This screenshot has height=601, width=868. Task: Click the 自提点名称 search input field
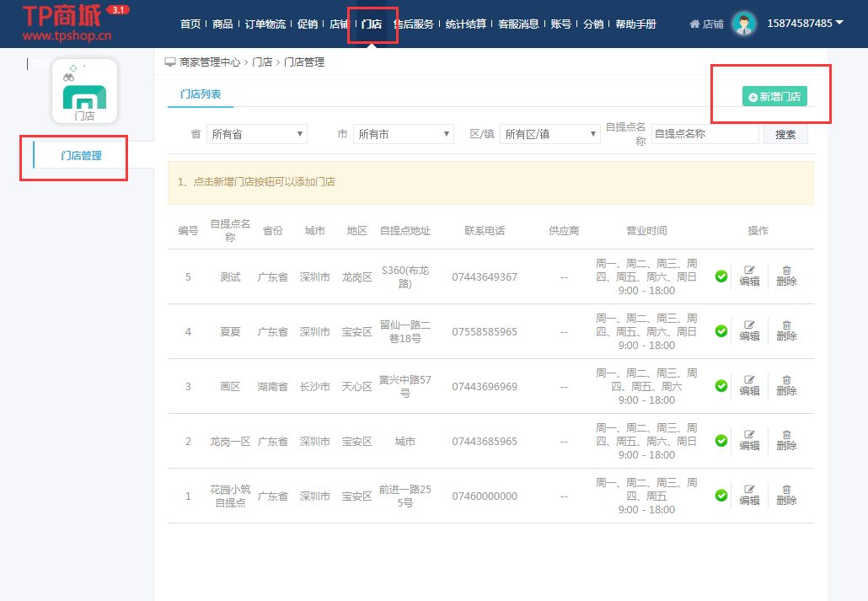705,134
